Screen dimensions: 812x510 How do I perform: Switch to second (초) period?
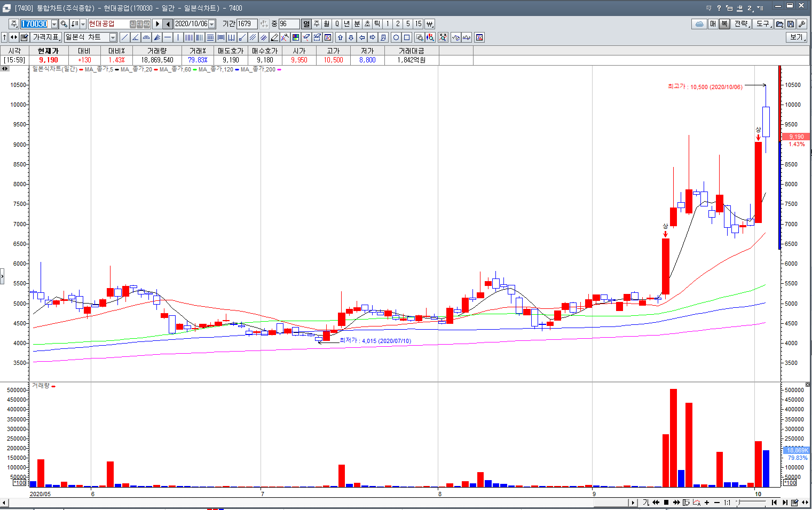[367, 24]
